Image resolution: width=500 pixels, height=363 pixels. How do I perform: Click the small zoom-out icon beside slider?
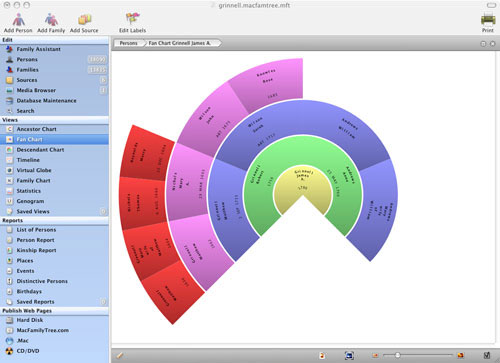(375, 356)
